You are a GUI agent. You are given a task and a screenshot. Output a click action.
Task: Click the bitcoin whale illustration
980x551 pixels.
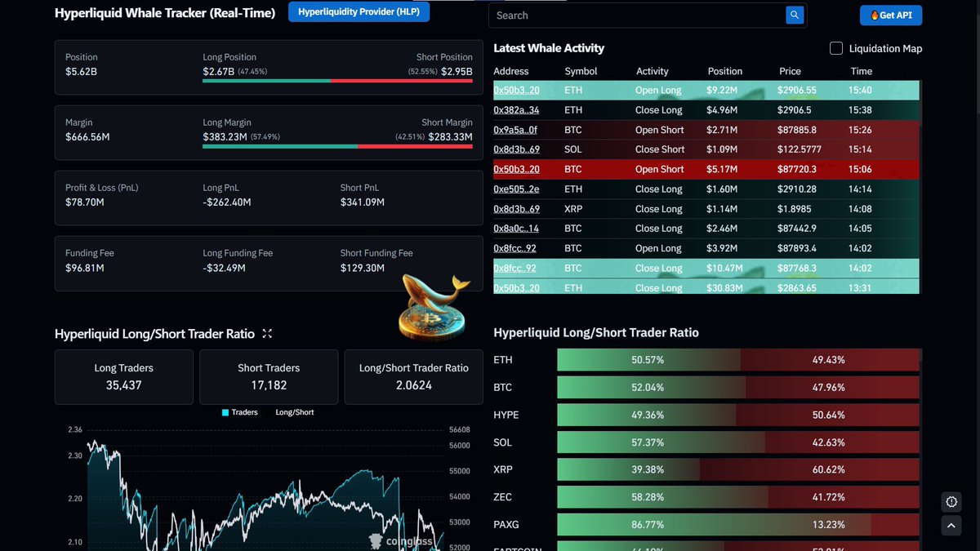433,307
